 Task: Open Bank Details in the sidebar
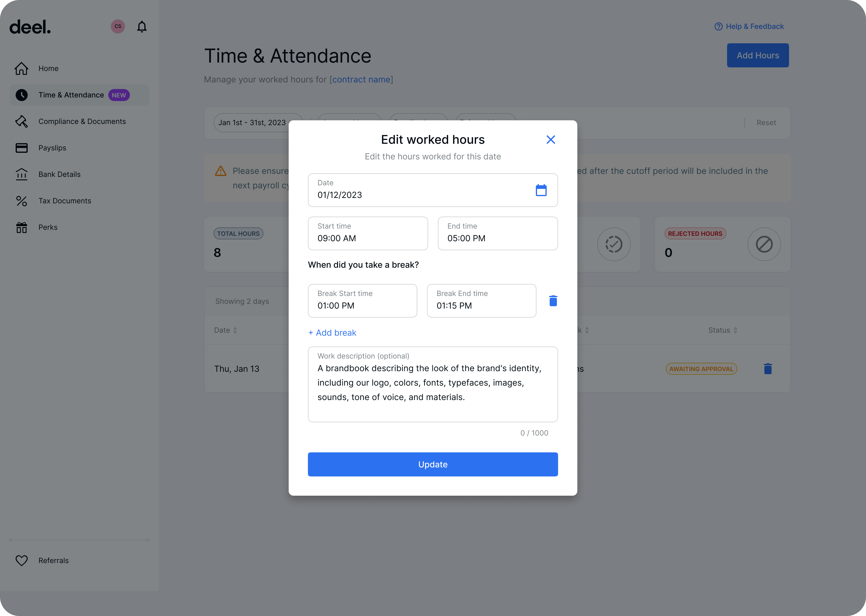(79, 174)
